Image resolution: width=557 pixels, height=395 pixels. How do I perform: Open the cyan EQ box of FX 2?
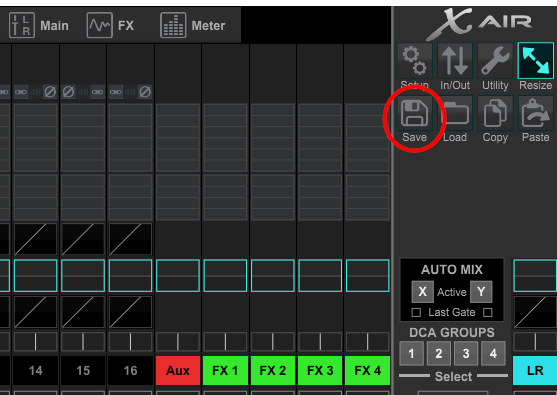[273, 276]
